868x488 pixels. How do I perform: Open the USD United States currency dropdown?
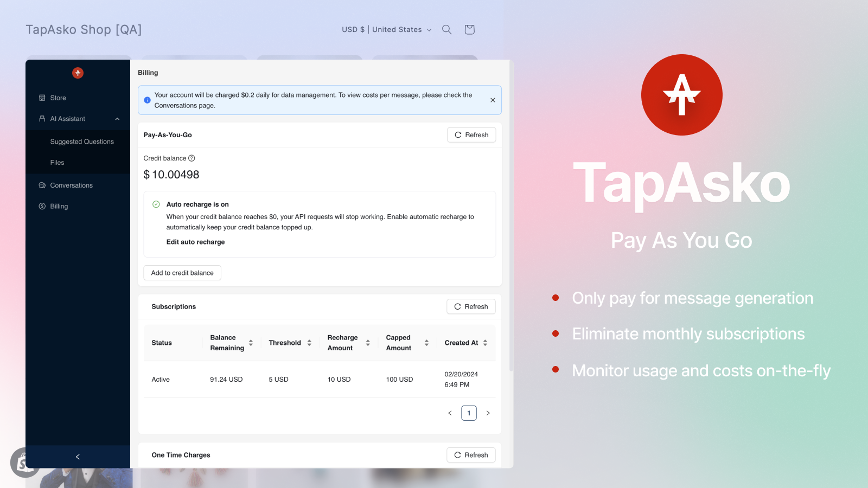tap(386, 30)
